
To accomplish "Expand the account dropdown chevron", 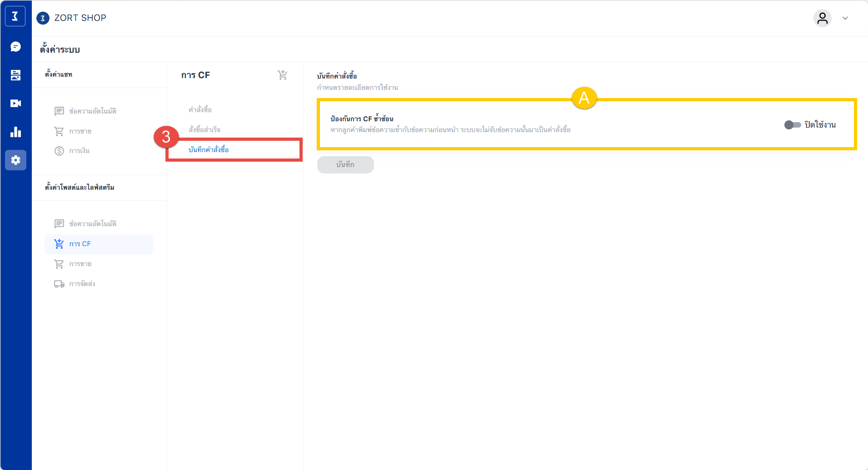I will pos(845,18).
